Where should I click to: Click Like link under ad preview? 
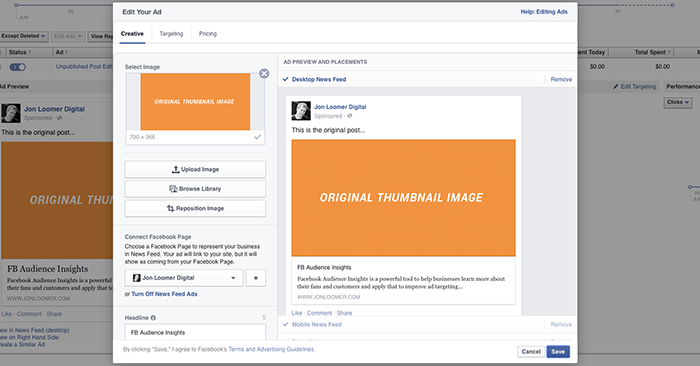(x=297, y=313)
